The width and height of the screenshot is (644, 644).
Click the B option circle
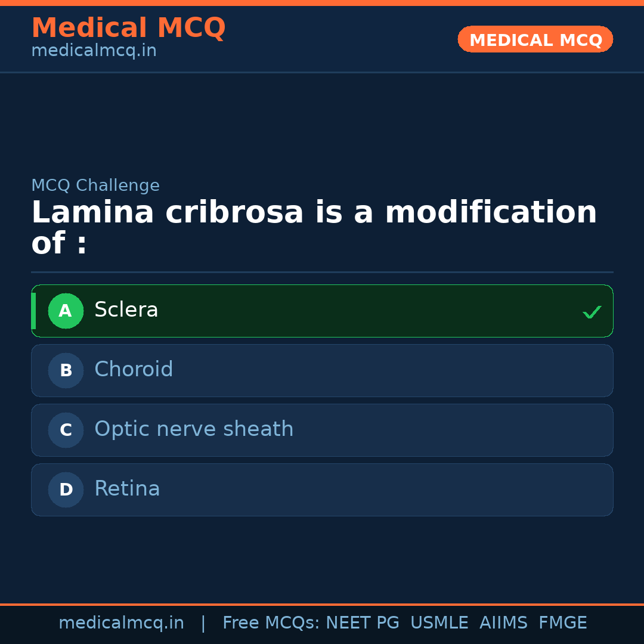click(x=66, y=370)
